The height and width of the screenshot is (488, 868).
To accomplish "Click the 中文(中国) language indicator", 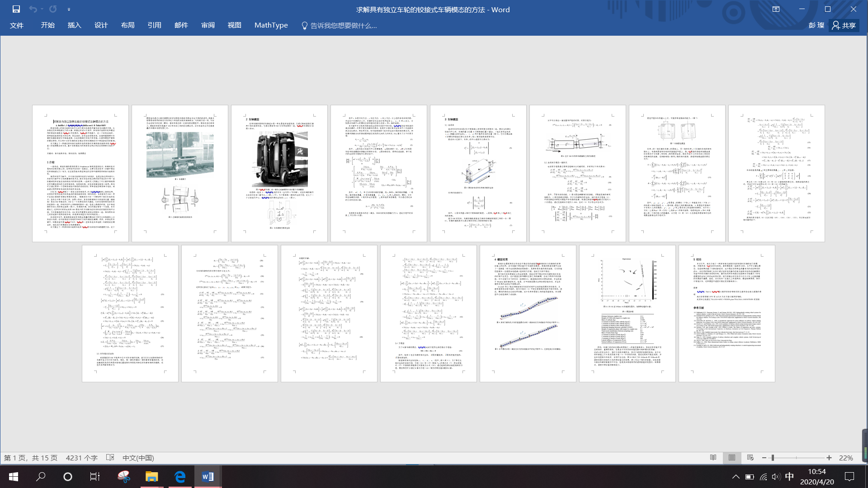I will point(138,458).
